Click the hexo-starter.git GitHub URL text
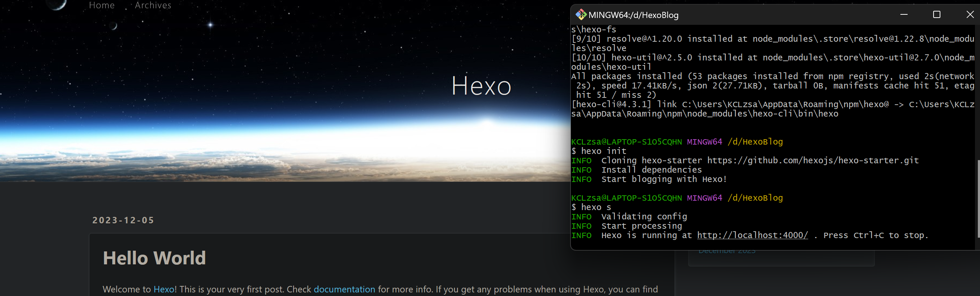Screen dimensions: 980x296 coord(813,160)
